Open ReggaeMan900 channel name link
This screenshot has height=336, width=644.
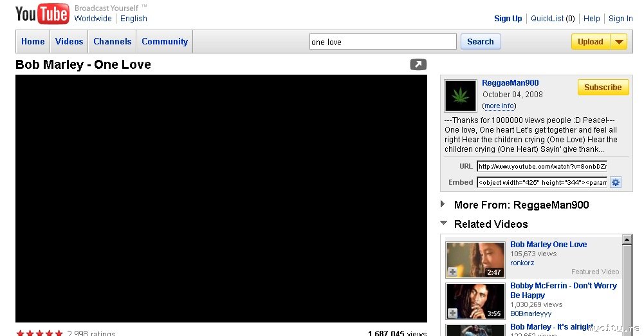coord(510,83)
